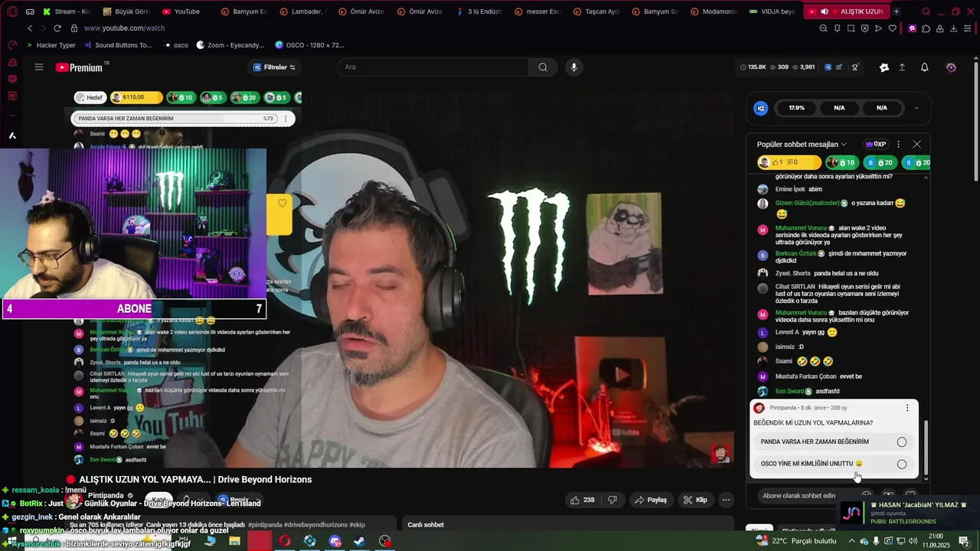Open browser extensions cube icon

point(926,28)
